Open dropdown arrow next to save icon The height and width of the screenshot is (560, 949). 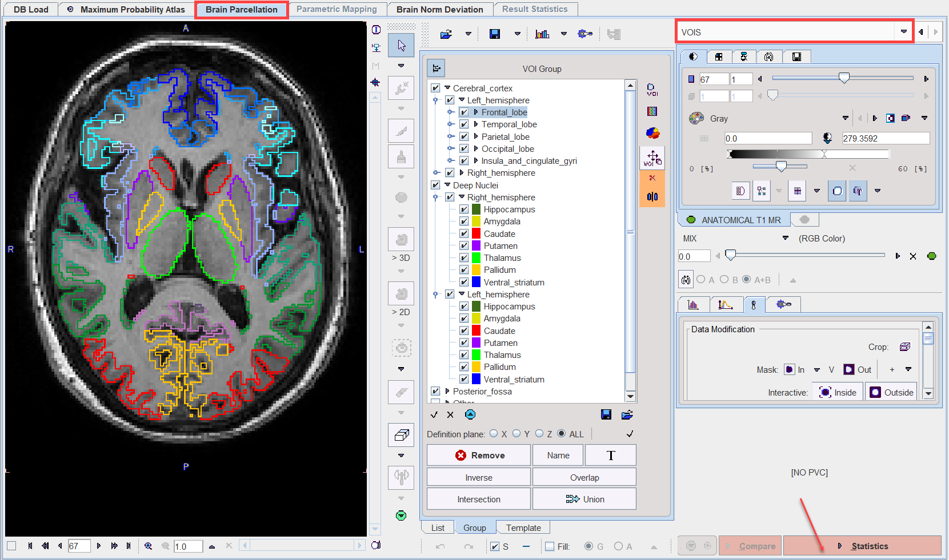point(518,34)
